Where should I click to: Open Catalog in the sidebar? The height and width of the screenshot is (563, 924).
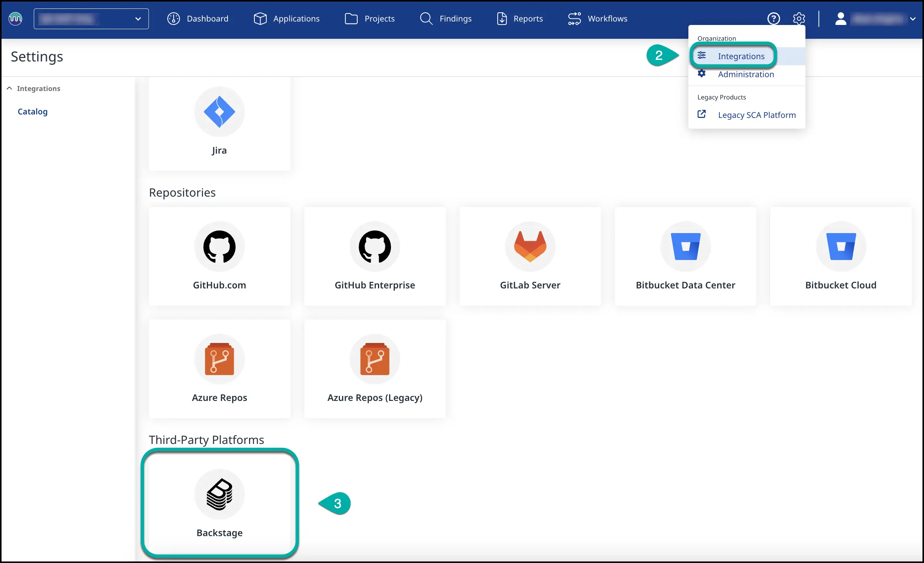[x=33, y=111]
